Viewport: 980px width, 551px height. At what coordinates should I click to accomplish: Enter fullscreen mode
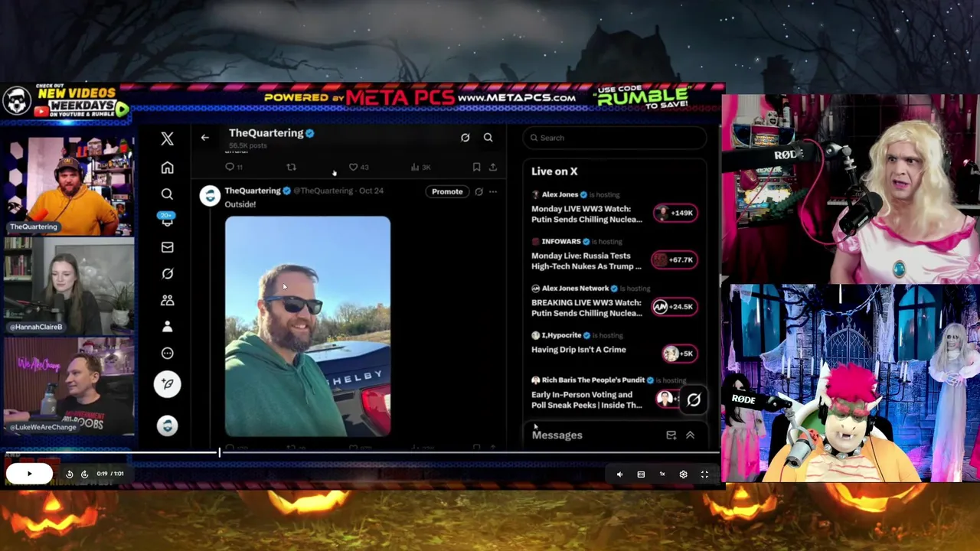704,474
